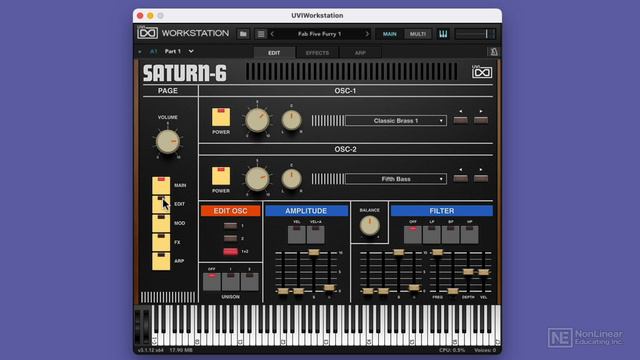
Task: Open OSC-2 Fifth Bass dropdown
Action: click(396, 179)
